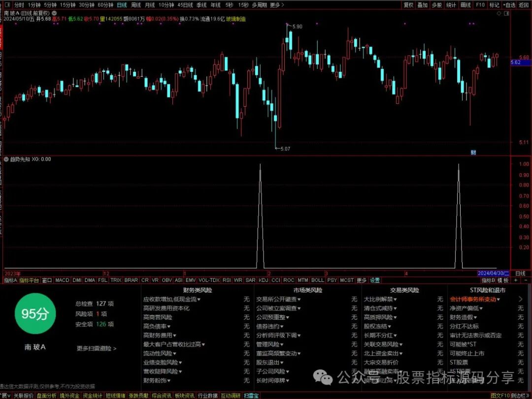This screenshot has width=532, height=399.
Task: Select the MCST indicator tab
Action: pos(347,280)
